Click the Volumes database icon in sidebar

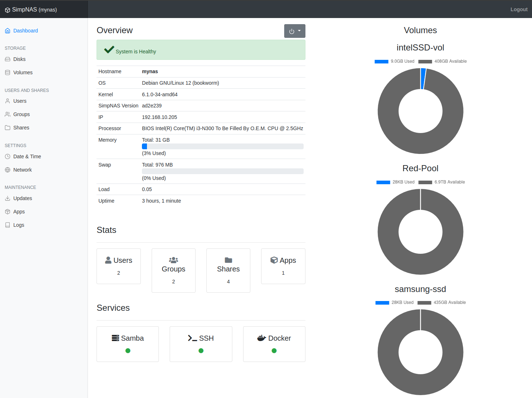(8, 72)
